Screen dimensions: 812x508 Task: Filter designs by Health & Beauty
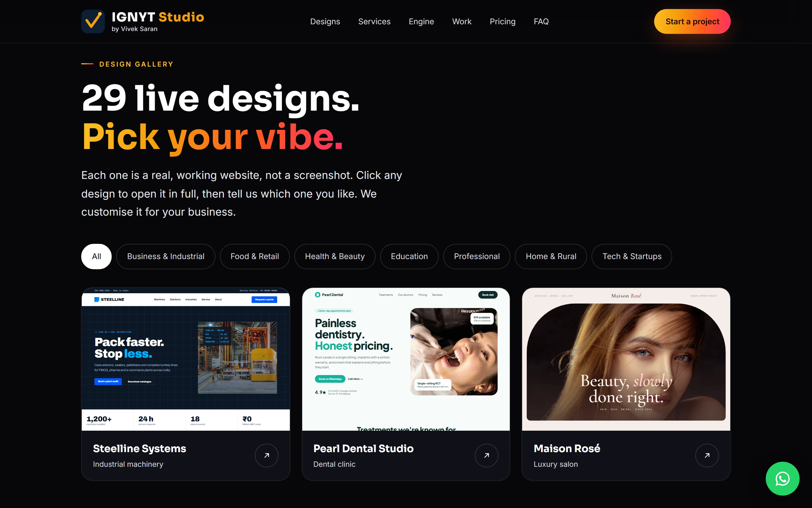click(x=335, y=256)
